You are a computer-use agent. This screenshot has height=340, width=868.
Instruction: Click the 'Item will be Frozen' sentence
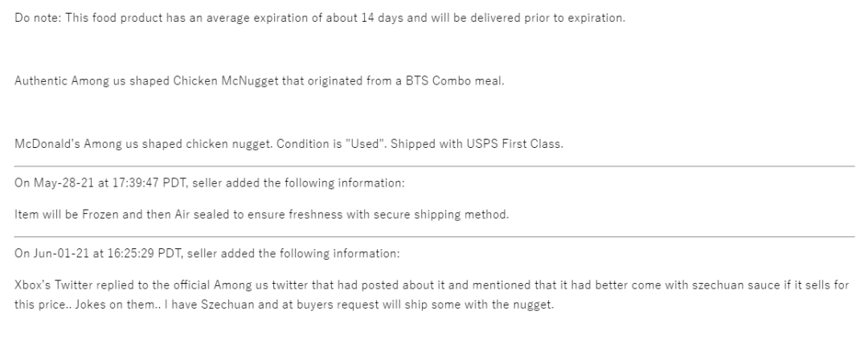click(261, 215)
